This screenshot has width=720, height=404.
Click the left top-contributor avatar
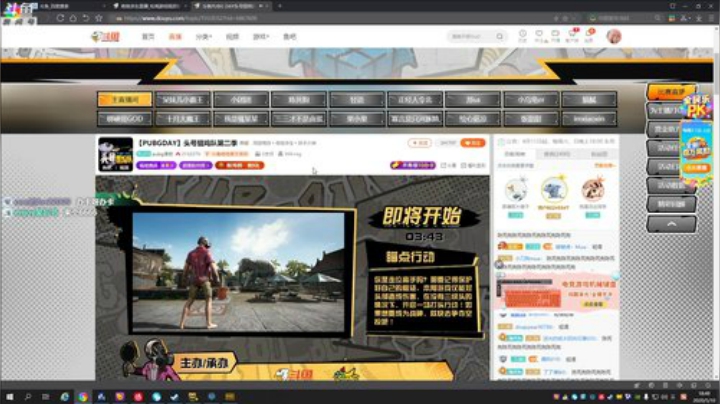pyautogui.click(x=516, y=190)
